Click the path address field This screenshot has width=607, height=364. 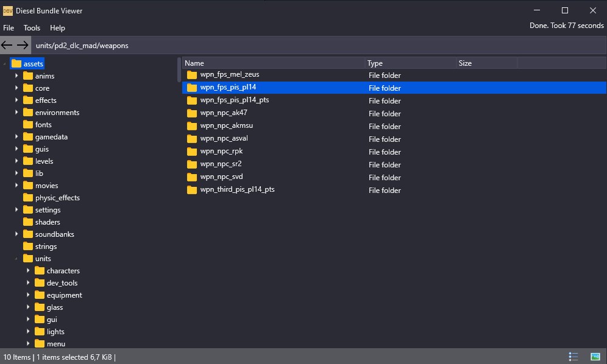(317, 46)
